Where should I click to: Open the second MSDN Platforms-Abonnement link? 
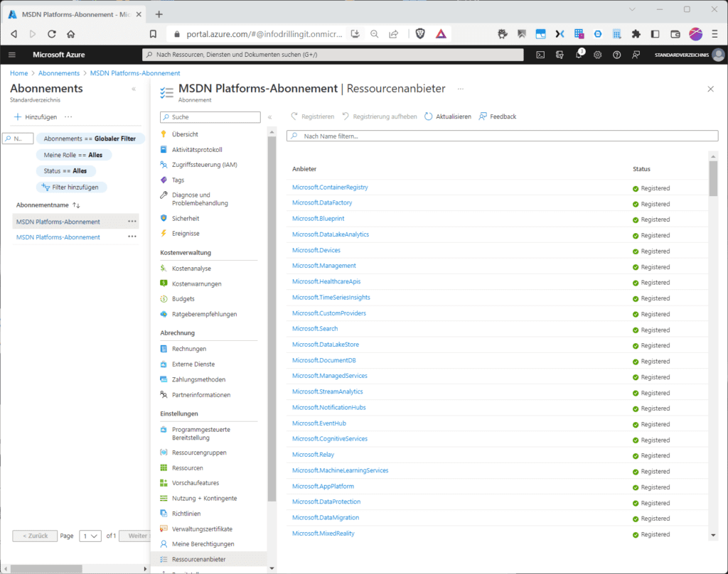(x=58, y=237)
